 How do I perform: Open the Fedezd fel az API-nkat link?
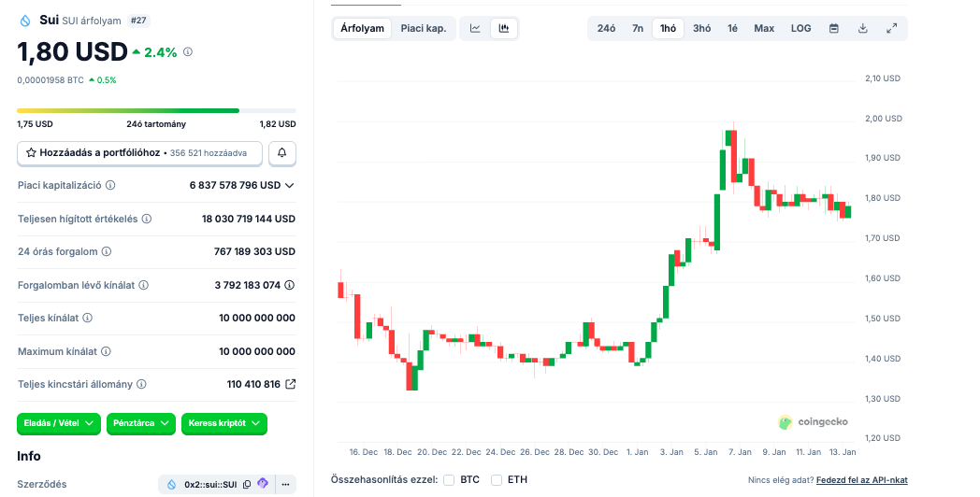[x=861, y=480]
